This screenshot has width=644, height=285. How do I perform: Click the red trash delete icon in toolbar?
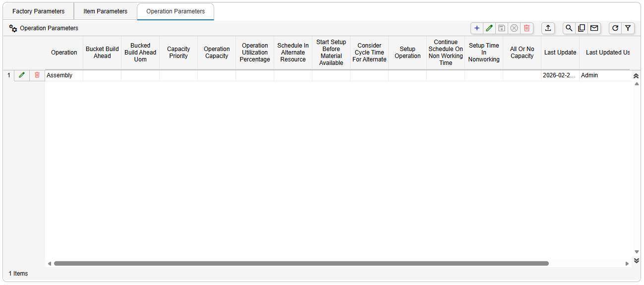[x=527, y=28]
